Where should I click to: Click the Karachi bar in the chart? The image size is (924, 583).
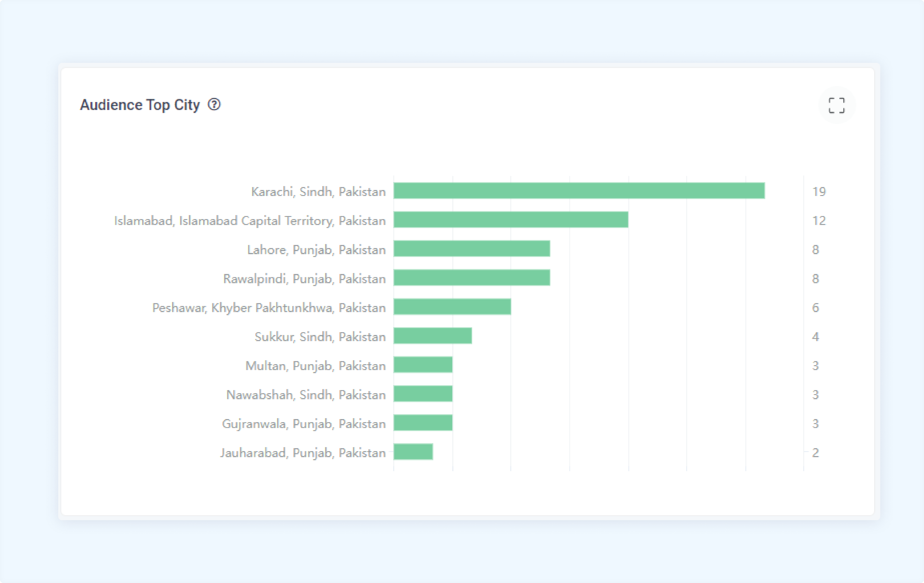579,191
